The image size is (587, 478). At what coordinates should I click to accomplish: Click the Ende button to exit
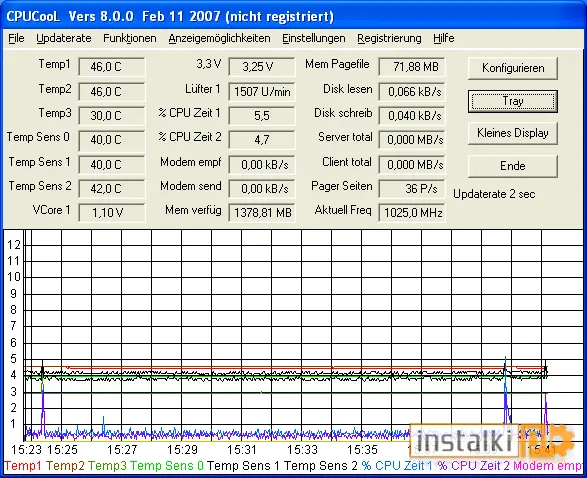pos(513,166)
